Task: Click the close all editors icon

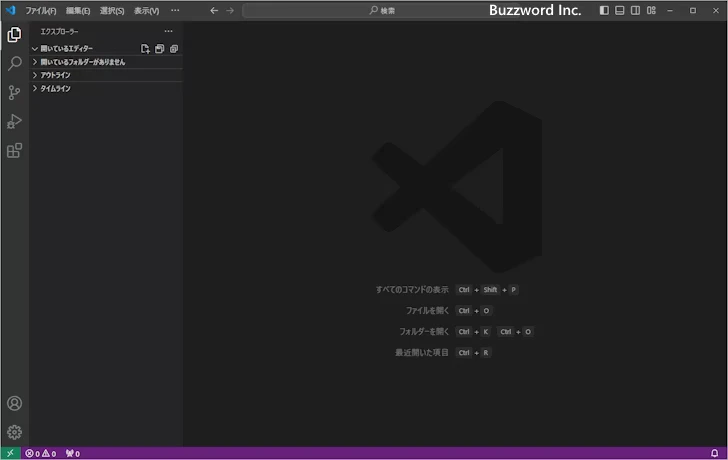Action: click(x=173, y=48)
